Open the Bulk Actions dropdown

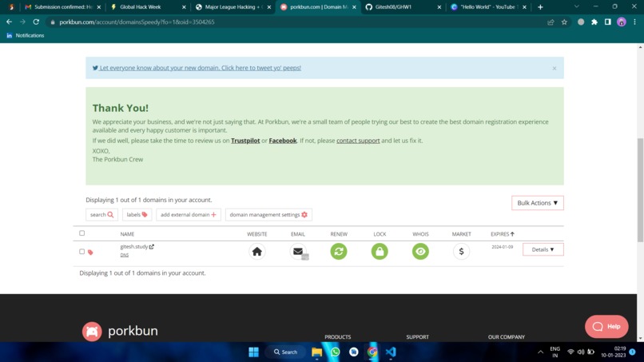click(x=537, y=203)
